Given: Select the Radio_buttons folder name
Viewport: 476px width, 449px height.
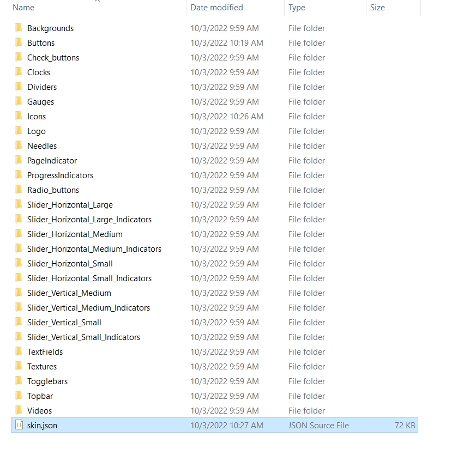Looking at the screenshot, I should pos(53,190).
